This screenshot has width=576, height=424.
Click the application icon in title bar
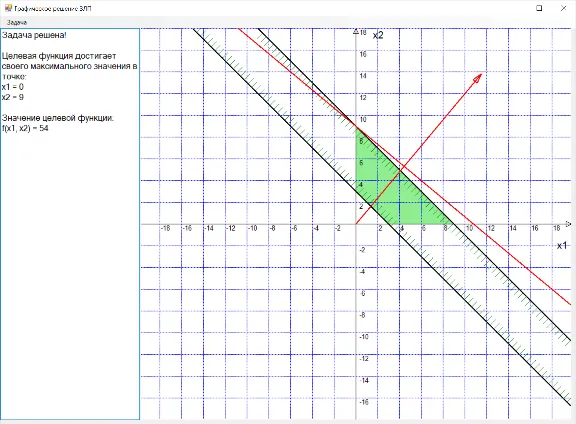[x=8, y=8]
